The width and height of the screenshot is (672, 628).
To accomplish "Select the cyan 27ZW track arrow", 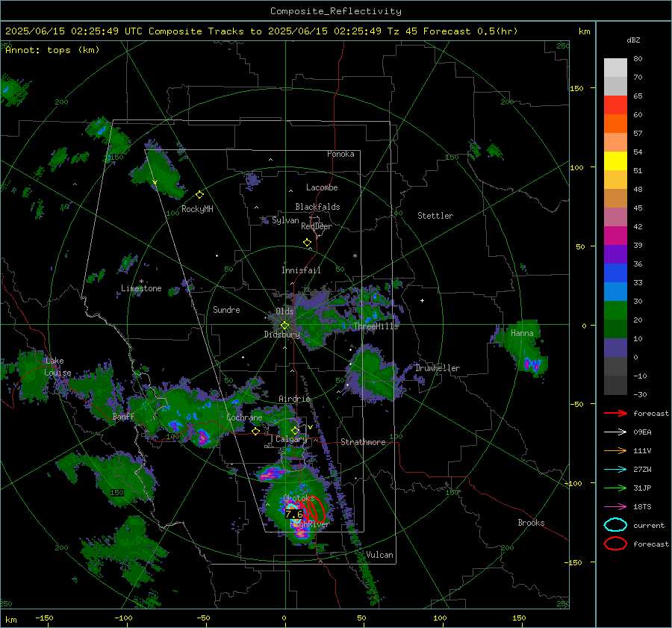I will click(615, 470).
